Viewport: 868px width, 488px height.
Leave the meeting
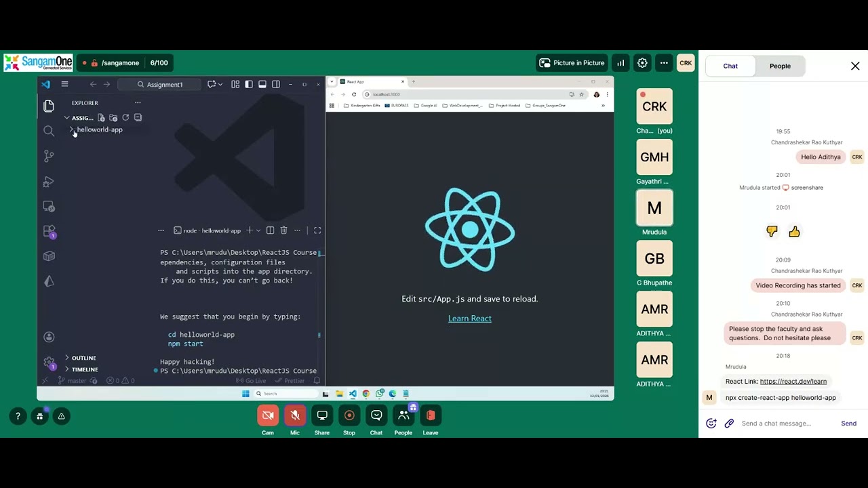431,415
